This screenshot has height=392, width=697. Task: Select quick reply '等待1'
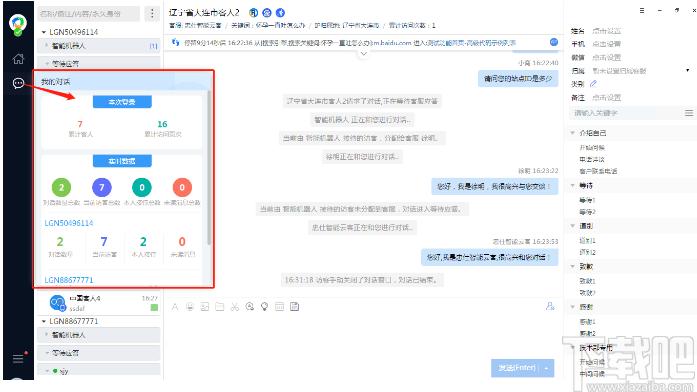point(587,200)
